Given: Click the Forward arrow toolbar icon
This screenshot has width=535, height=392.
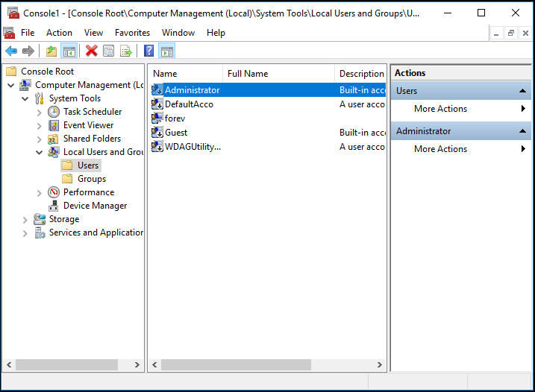Looking at the screenshot, I should [x=28, y=51].
